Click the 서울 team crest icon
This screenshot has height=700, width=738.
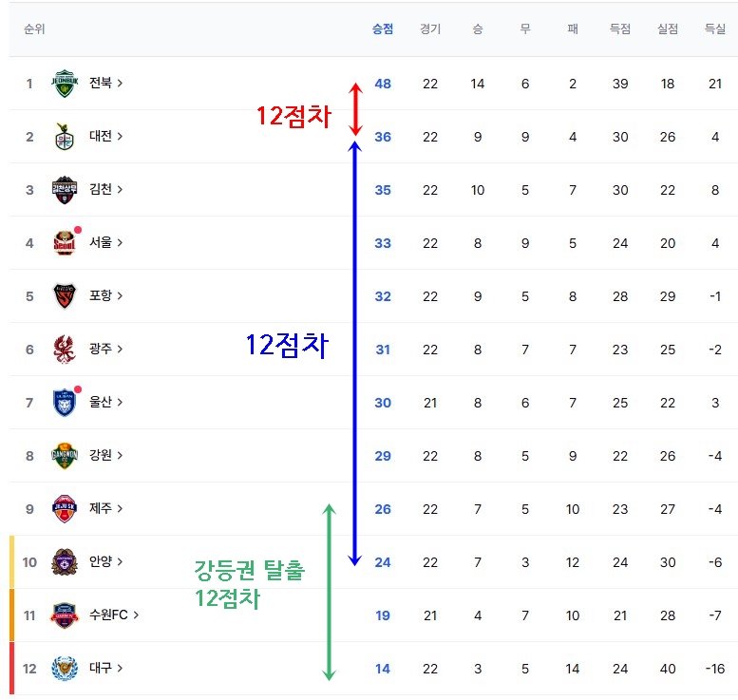pos(64,243)
